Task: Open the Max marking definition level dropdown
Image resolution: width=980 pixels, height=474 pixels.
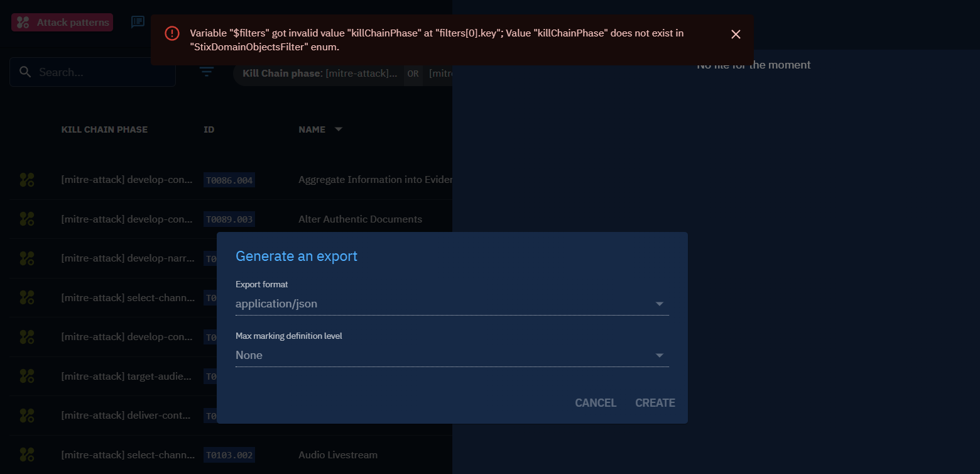Action: [x=660, y=355]
